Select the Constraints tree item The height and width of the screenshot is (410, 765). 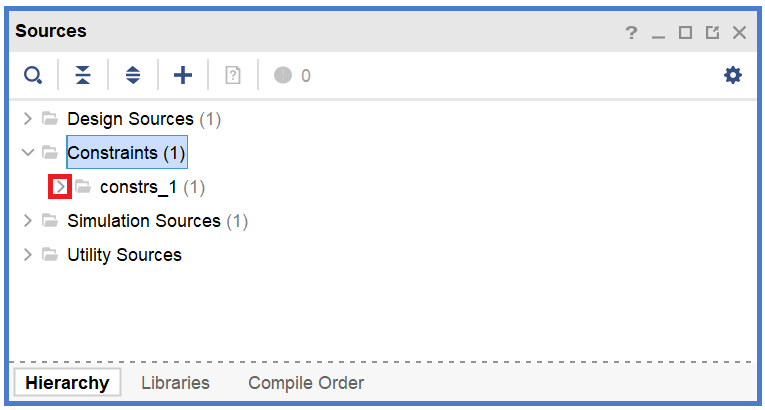(126, 153)
